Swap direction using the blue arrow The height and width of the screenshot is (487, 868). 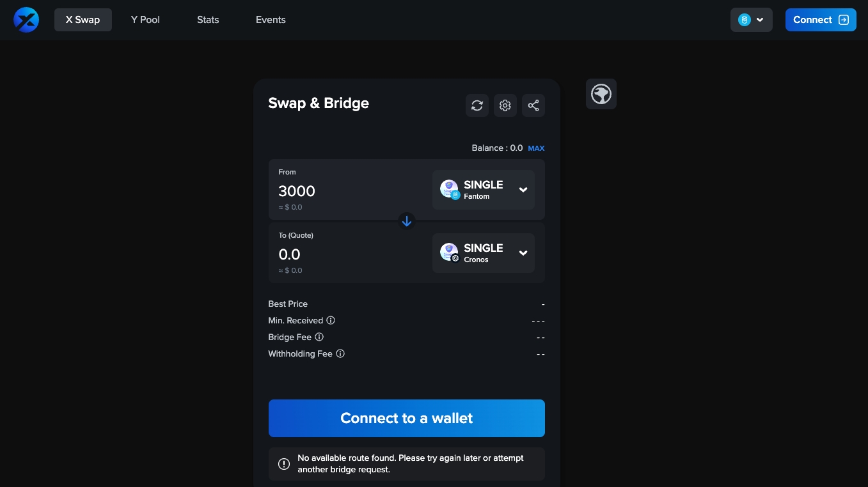pos(407,221)
